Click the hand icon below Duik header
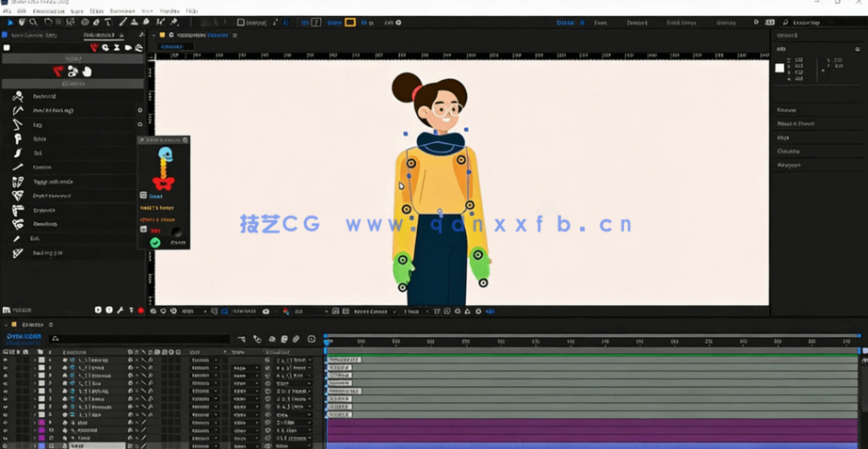 tap(87, 72)
